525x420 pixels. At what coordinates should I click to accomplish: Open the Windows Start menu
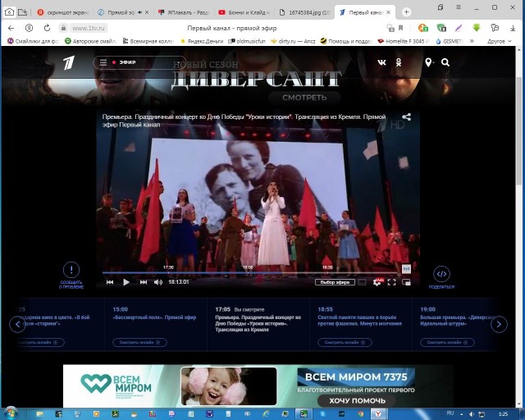(x=10, y=414)
